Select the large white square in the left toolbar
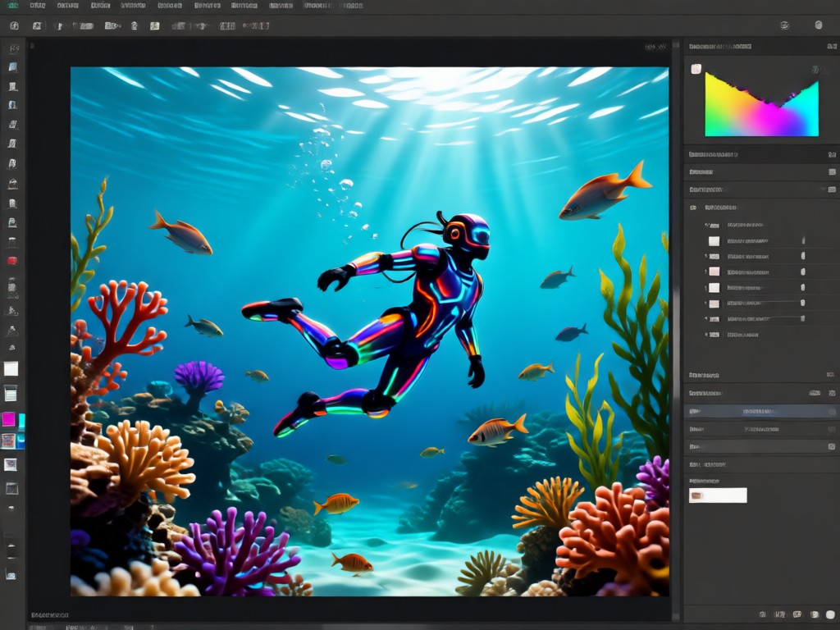 point(11,368)
